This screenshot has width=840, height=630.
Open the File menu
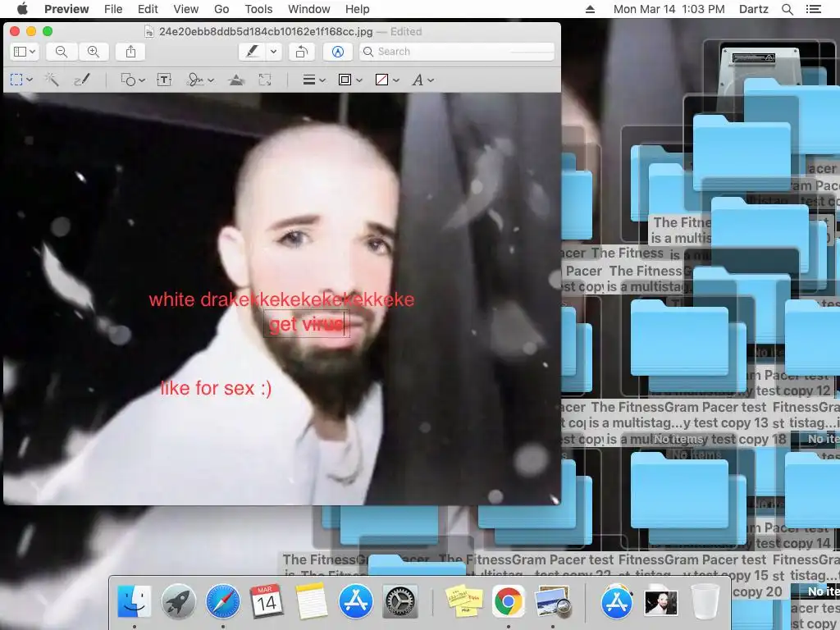coord(113,9)
